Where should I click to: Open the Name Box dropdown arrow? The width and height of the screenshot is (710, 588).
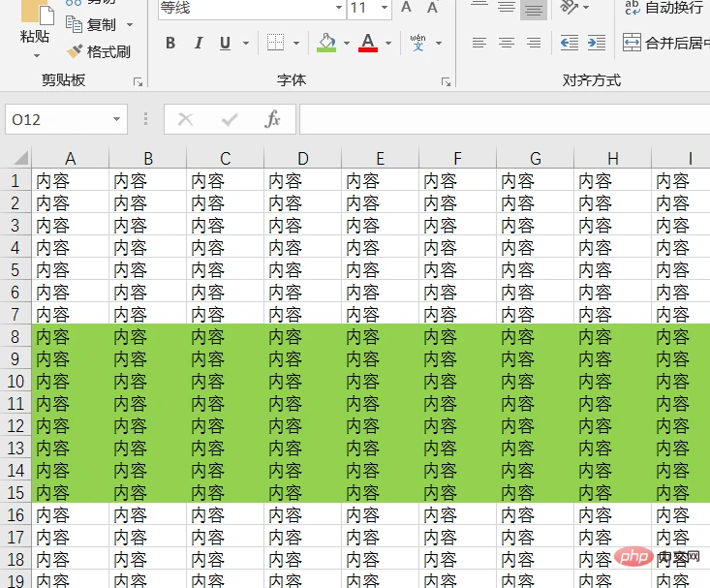[117, 119]
